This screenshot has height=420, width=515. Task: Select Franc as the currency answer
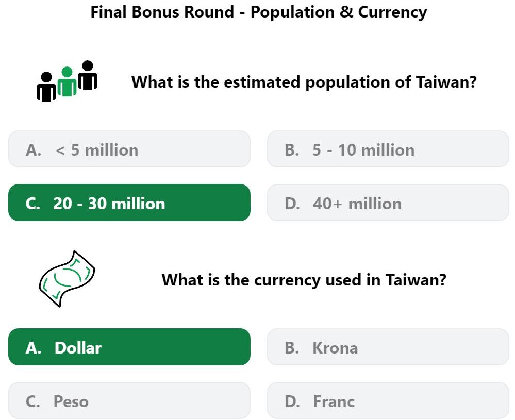click(x=388, y=400)
